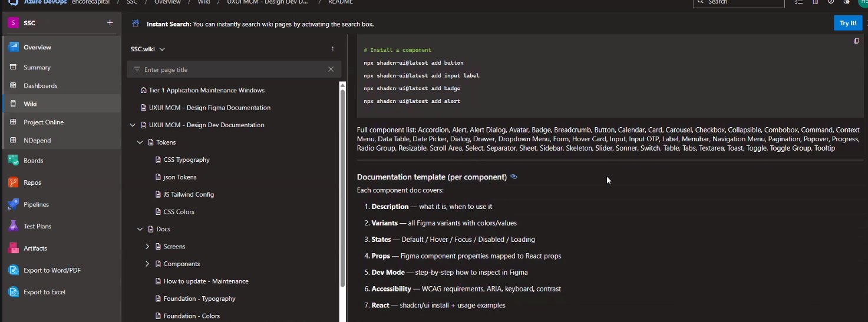Focus the top Search input box
Viewport: 868px width, 322px height.
point(739,2)
